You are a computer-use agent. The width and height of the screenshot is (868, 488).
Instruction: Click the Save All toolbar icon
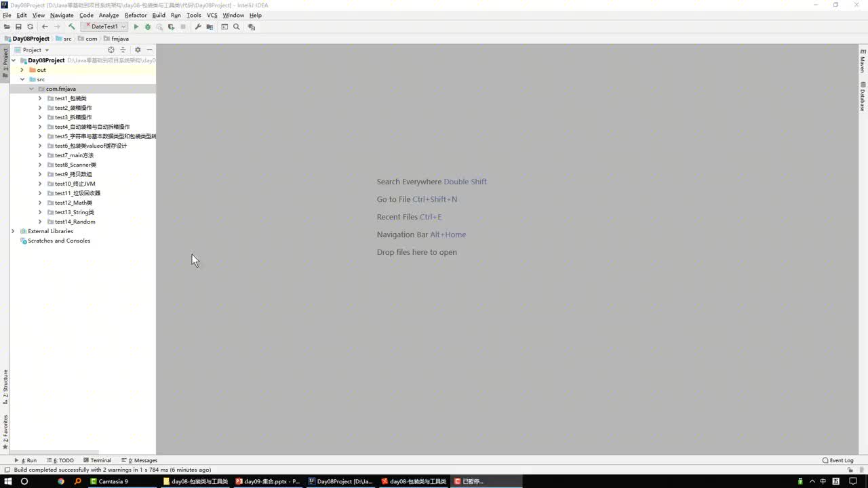pos(18,27)
